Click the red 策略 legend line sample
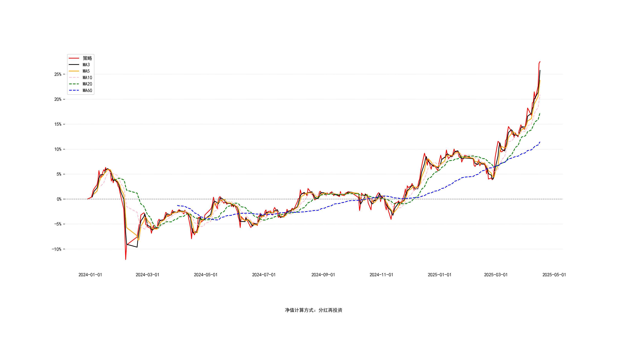 (x=74, y=58)
